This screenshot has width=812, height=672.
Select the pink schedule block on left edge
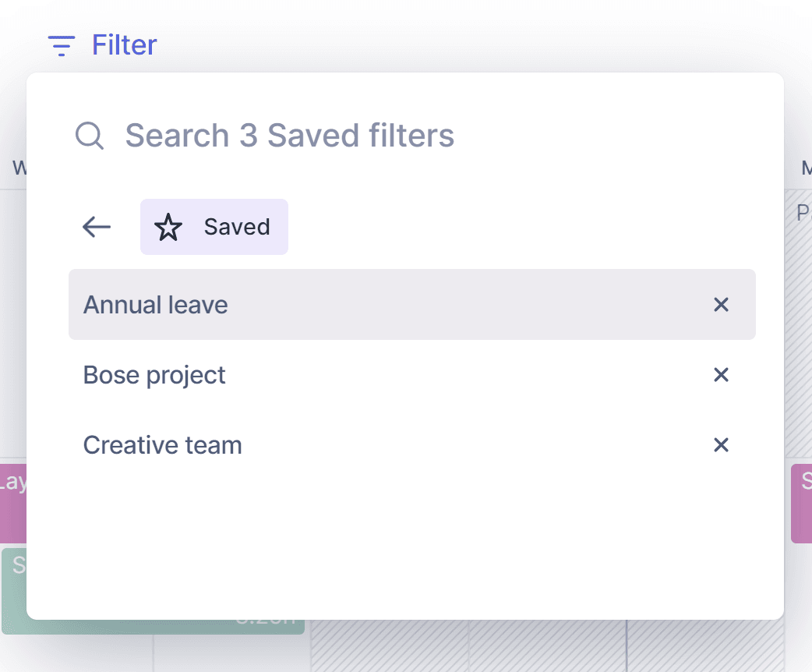(12, 503)
